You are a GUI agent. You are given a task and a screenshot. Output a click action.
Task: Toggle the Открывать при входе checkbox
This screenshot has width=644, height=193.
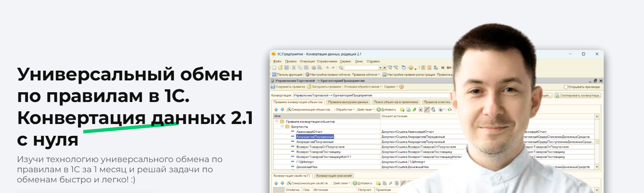pyautogui.click(x=566, y=87)
